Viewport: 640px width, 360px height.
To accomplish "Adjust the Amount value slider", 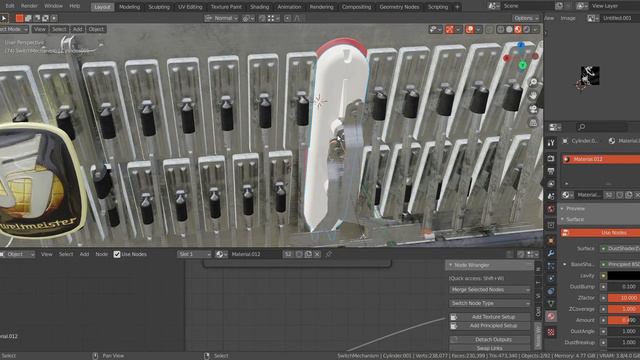I will click(624, 320).
